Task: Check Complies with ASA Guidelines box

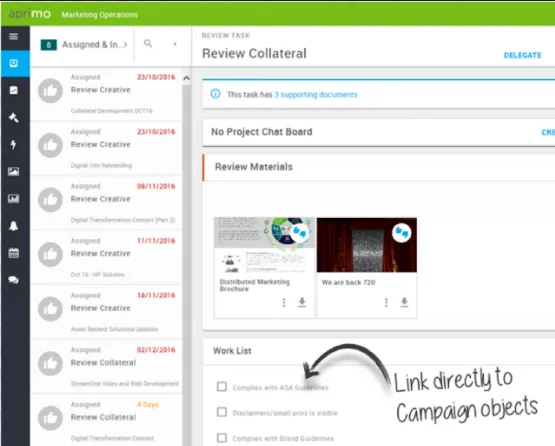Action: pos(222,387)
